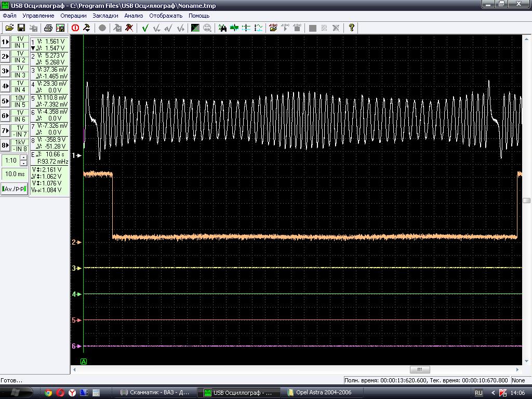The width and height of the screenshot is (532, 399).
Task: Toggle channel 1 button
Action: [5, 42]
